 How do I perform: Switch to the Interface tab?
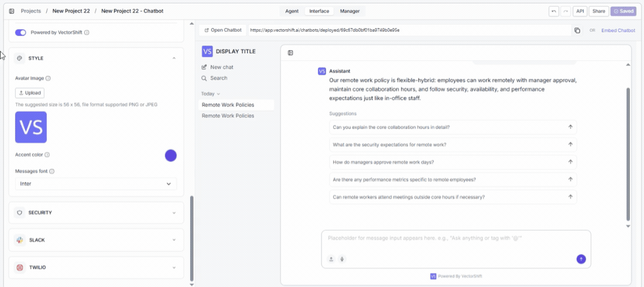(319, 11)
